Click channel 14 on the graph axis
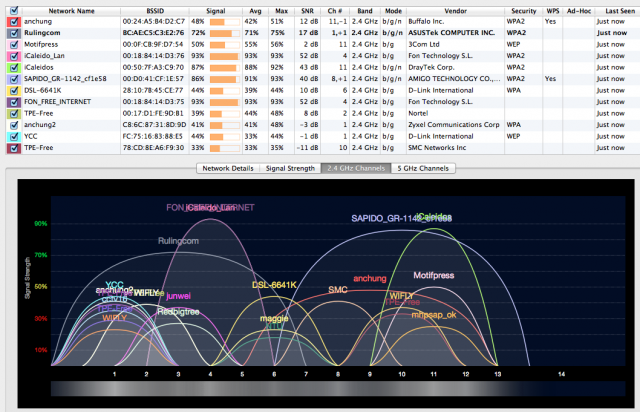 pos(562,374)
